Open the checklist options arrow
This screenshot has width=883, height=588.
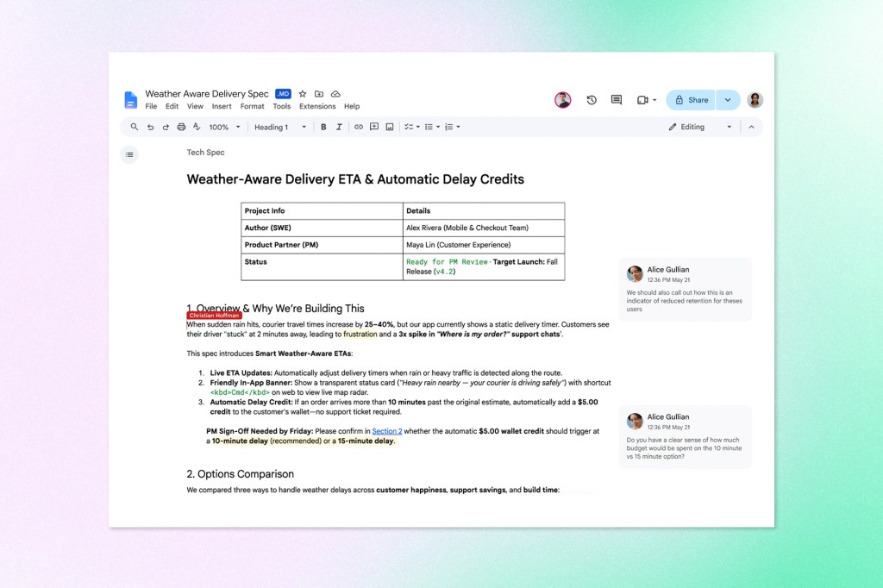tap(418, 127)
